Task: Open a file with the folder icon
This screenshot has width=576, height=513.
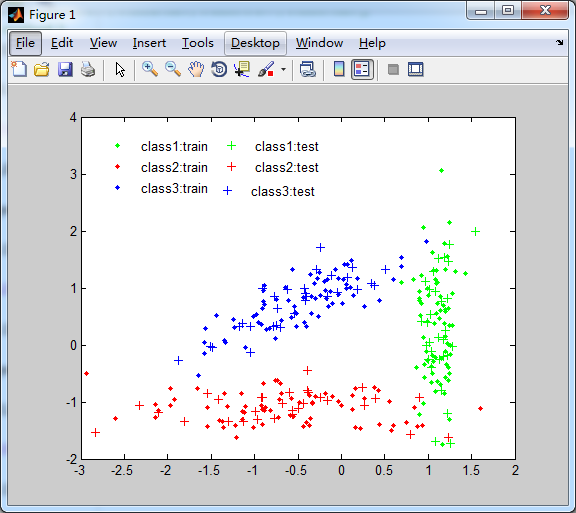Action: (x=42, y=69)
